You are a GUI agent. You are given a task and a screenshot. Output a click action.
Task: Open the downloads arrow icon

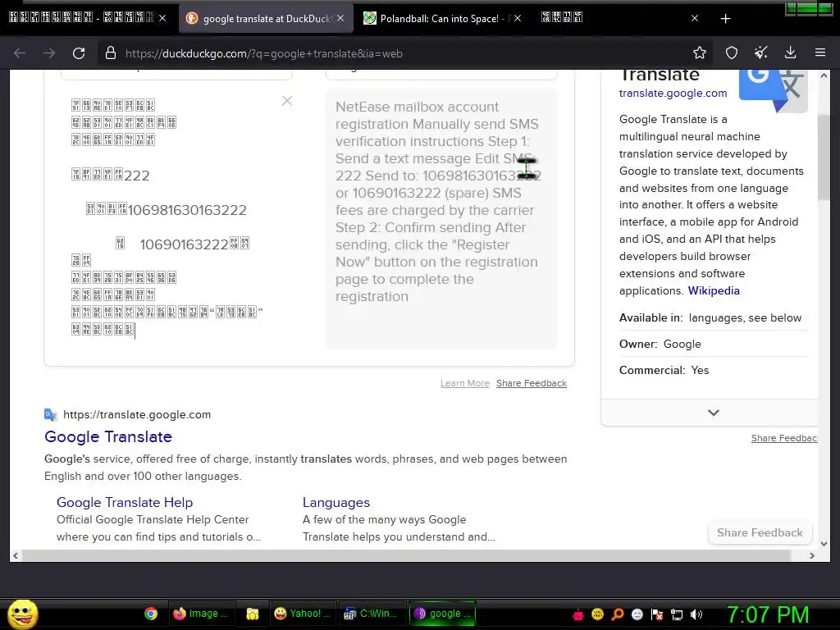[x=790, y=52]
